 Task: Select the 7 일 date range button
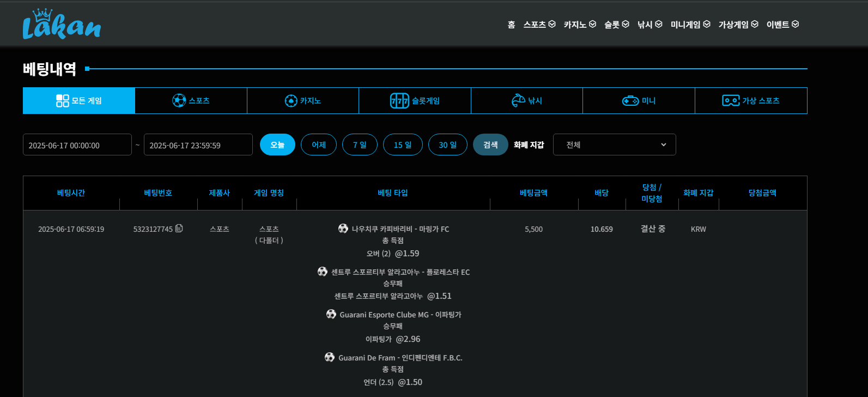[360, 145]
